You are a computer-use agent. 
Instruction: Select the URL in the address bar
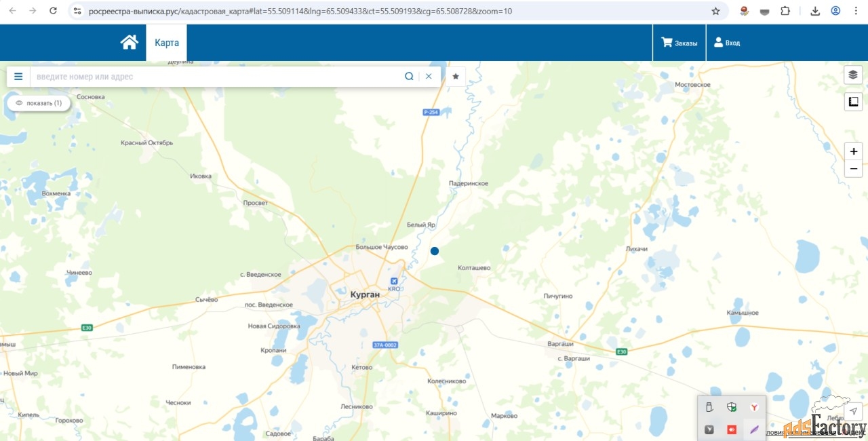tap(300, 12)
